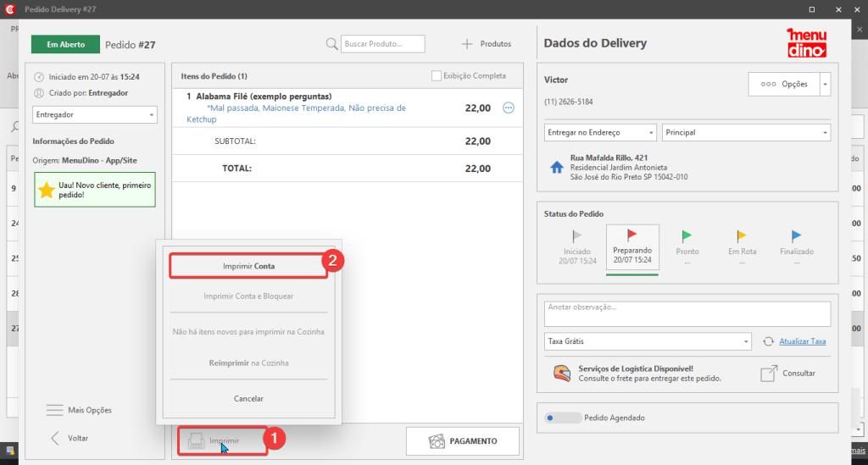Screen dimensions: 868x465
Task: Toggle the Pedido Agendado switch
Action: (x=563, y=418)
